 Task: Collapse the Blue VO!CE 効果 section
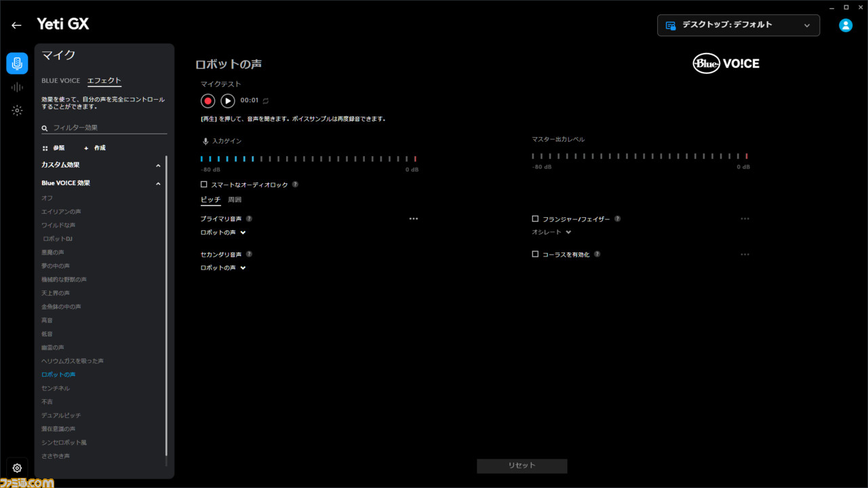coord(101,183)
